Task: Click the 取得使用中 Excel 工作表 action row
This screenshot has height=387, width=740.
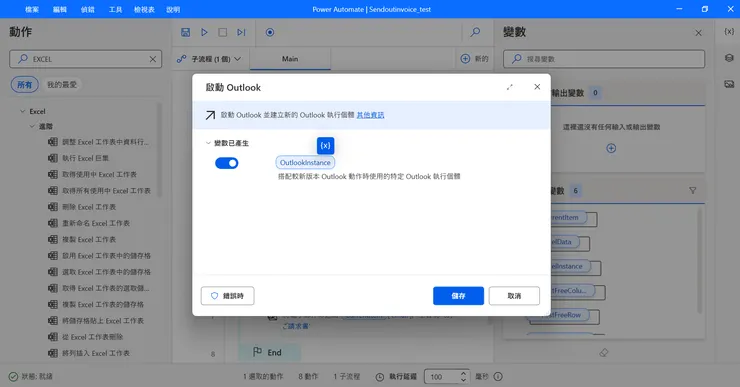Action: (x=92, y=174)
